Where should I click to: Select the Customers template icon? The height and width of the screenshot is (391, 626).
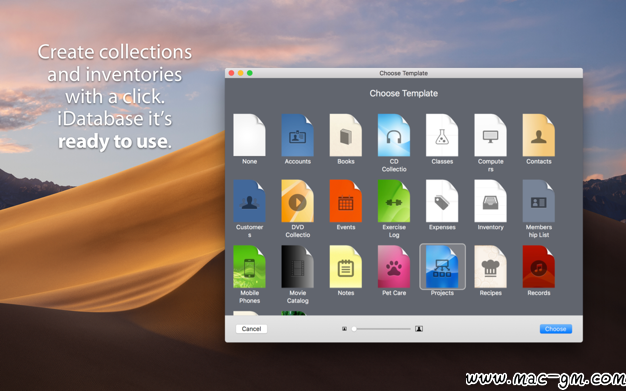249,201
